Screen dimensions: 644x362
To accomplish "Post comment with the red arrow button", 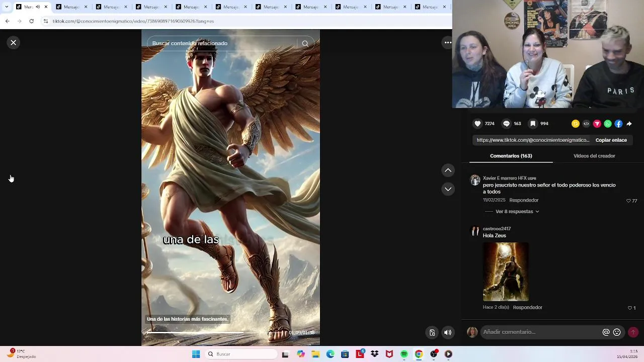I will (x=633, y=332).
